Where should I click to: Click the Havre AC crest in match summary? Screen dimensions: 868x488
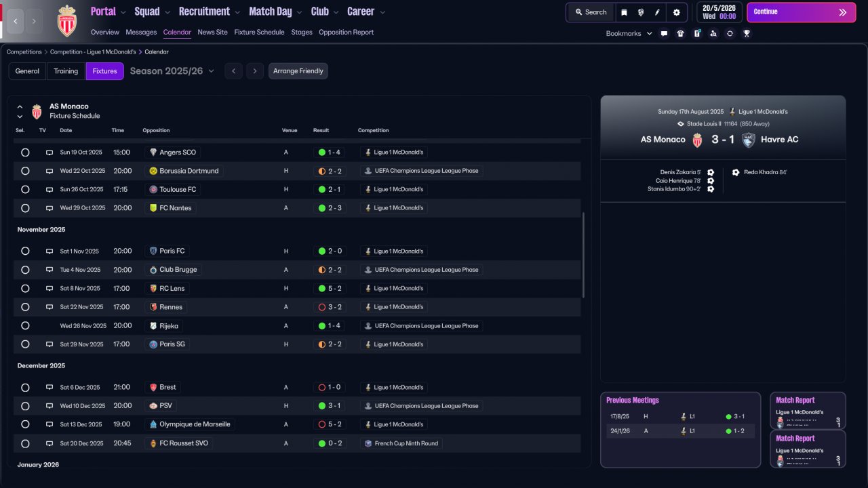pos(749,140)
